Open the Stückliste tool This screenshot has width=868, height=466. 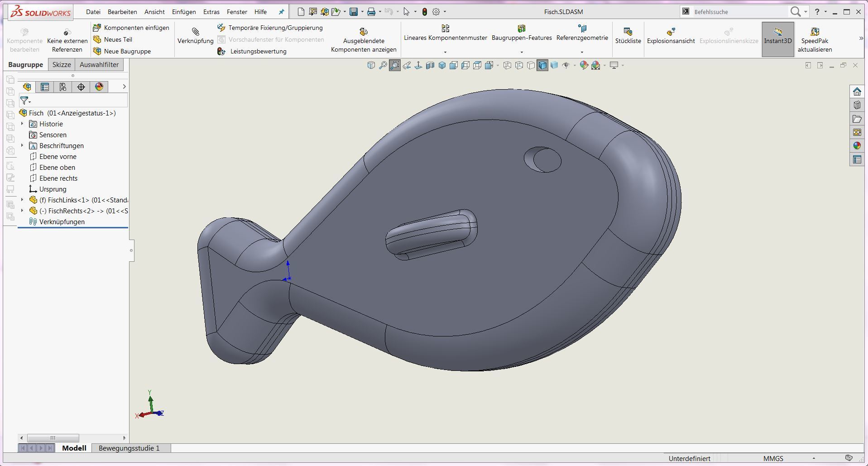(x=628, y=35)
